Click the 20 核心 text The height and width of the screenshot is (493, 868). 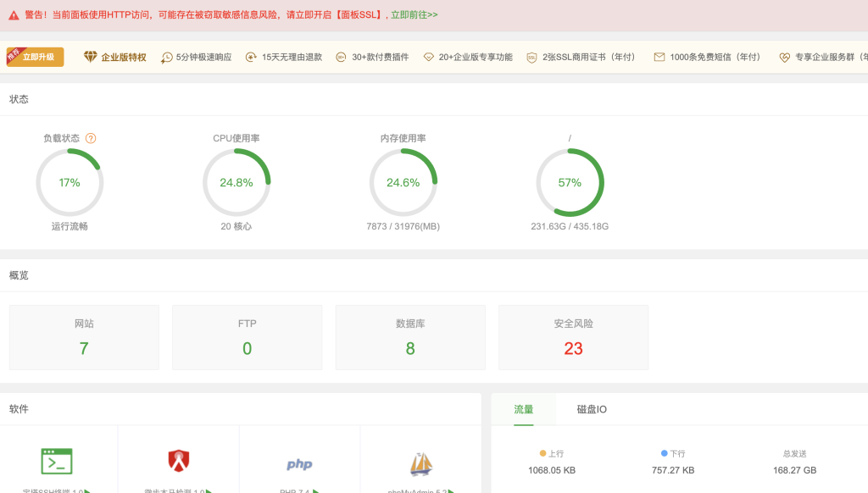coord(236,226)
